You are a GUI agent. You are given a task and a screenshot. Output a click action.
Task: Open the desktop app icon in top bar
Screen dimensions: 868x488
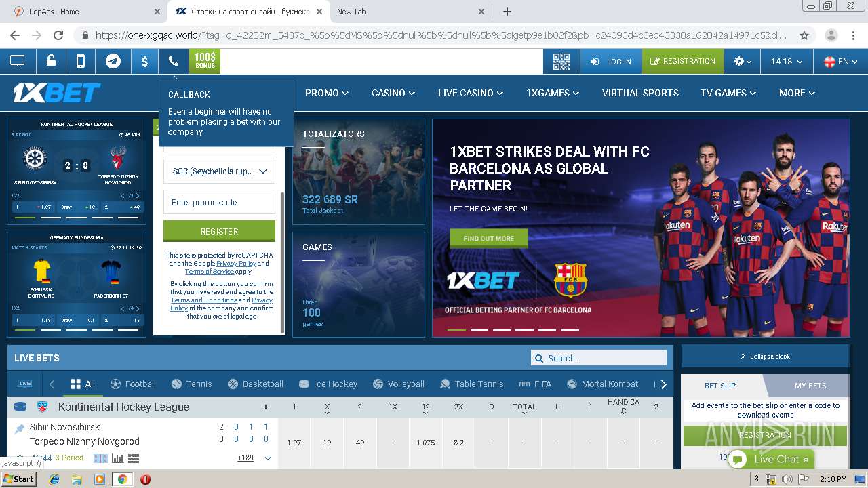pos(17,62)
